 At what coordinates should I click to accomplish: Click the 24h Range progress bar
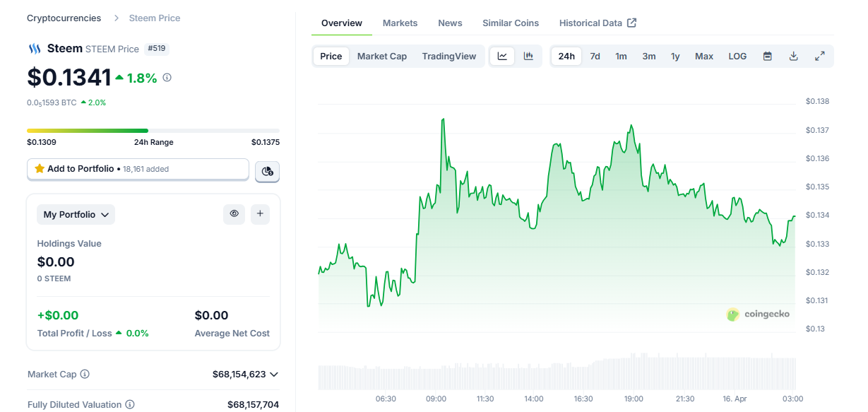pyautogui.click(x=153, y=131)
